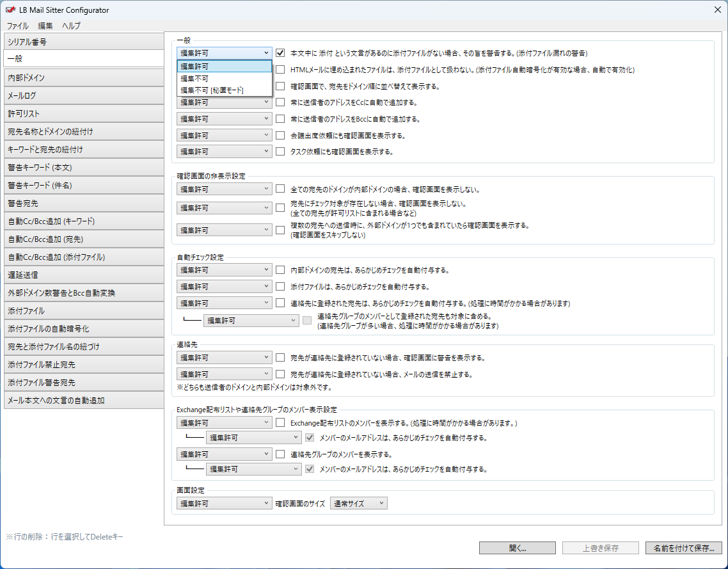The width and height of the screenshot is (728, 569).
Task: Choose 編集不可 option in the dropdown list
Action: (194, 78)
